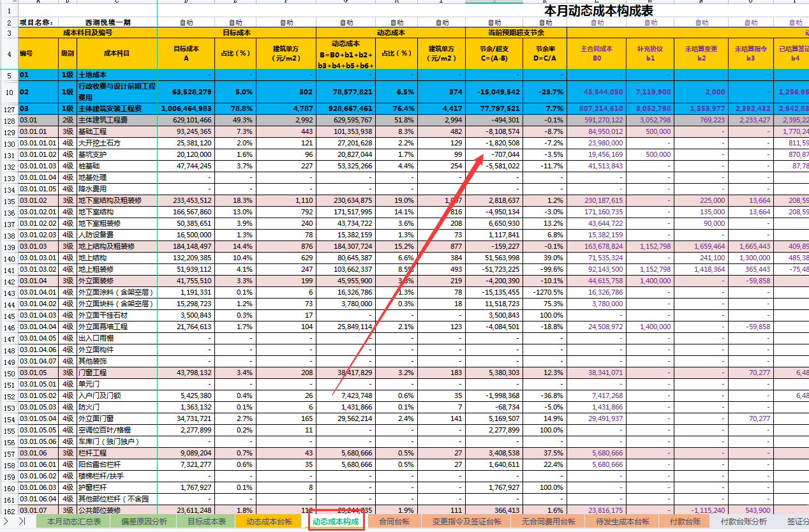Screen dimensions: 809x532
Task: Click the jump-to-last-sheet arrow
Action: (22, 521)
